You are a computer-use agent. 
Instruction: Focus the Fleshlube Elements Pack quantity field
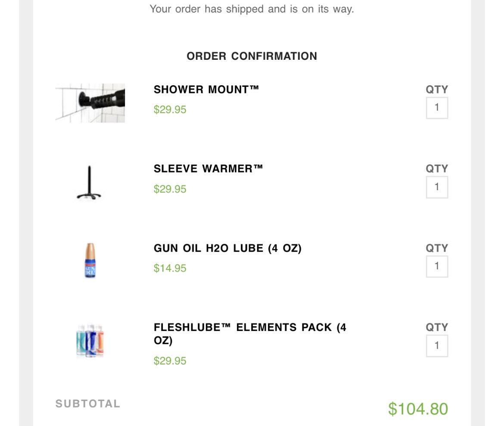437,346
